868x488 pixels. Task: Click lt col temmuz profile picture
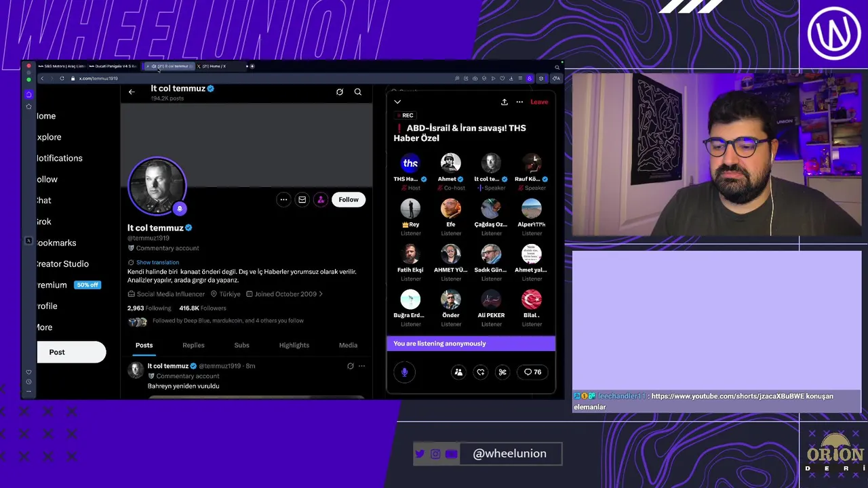(x=157, y=186)
